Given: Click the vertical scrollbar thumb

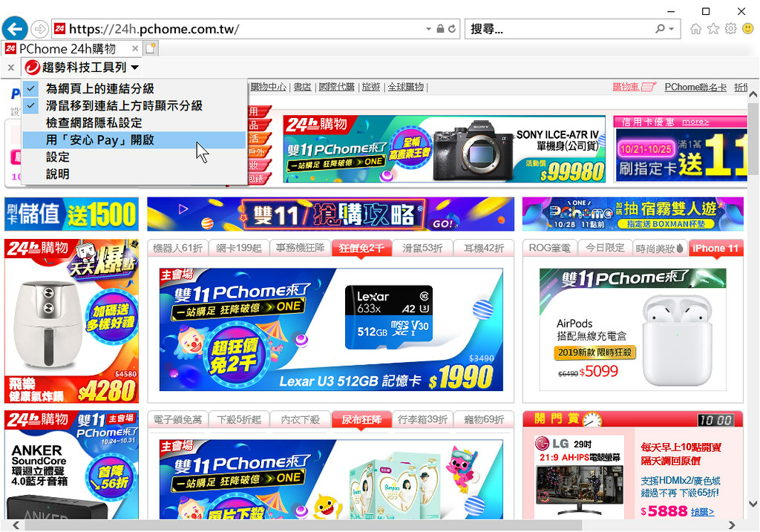Looking at the screenshot, I should (x=753, y=139).
